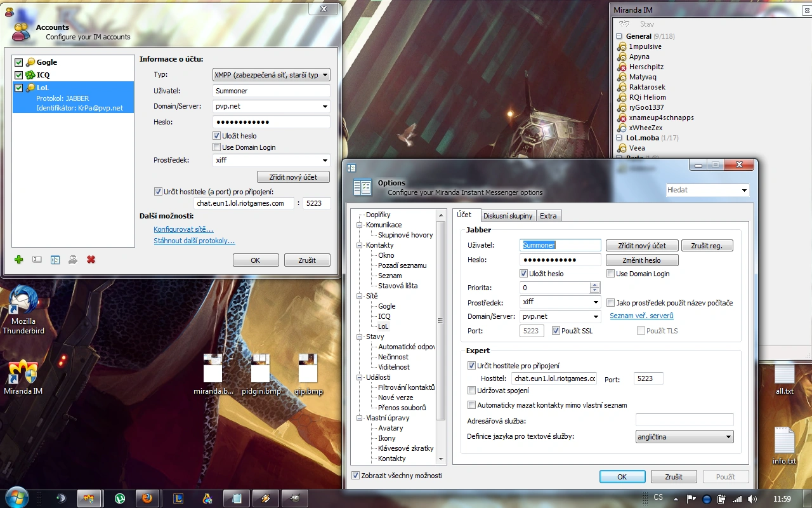Click status icon next to Veea
The height and width of the screenshot is (508, 812).
[x=622, y=148]
